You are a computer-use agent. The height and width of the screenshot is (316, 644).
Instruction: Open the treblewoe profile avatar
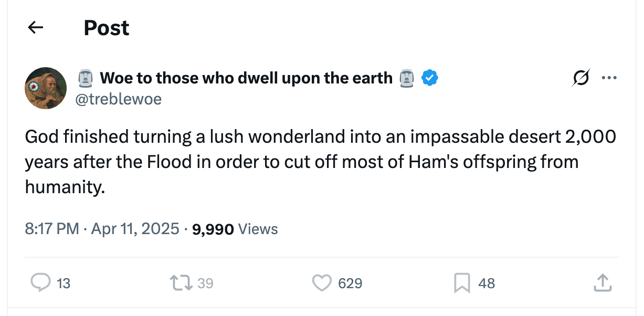coord(46,88)
